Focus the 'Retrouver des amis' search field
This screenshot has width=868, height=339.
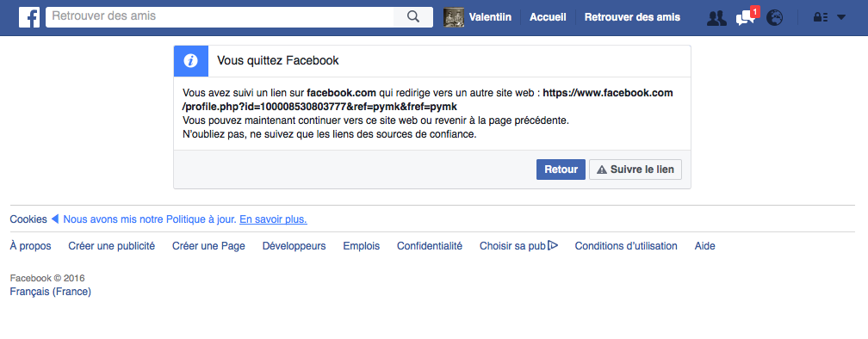tap(220, 17)
